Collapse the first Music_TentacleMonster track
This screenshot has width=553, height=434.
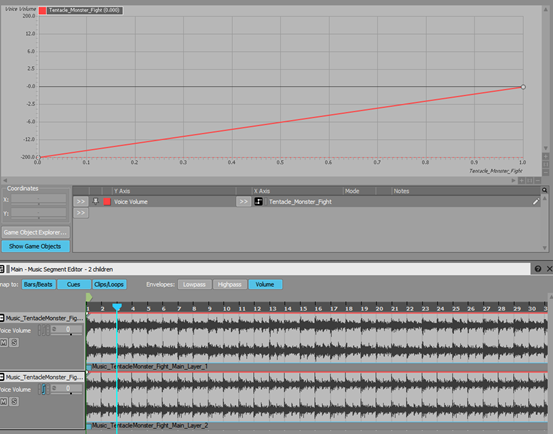pos(2,318)
